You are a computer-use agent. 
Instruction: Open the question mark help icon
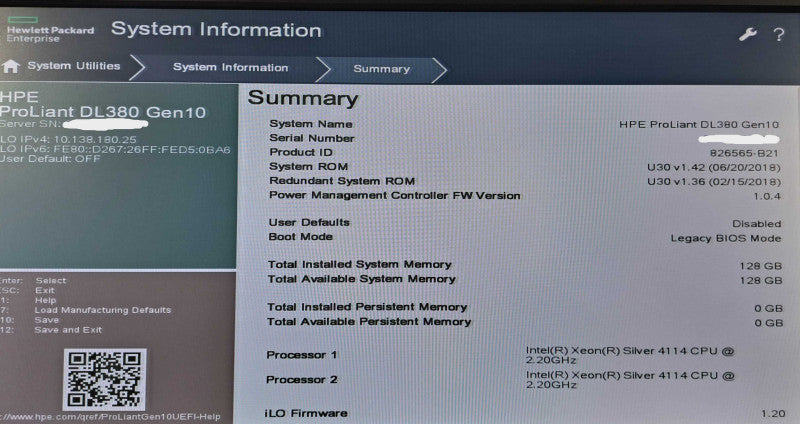coord(779,35)
